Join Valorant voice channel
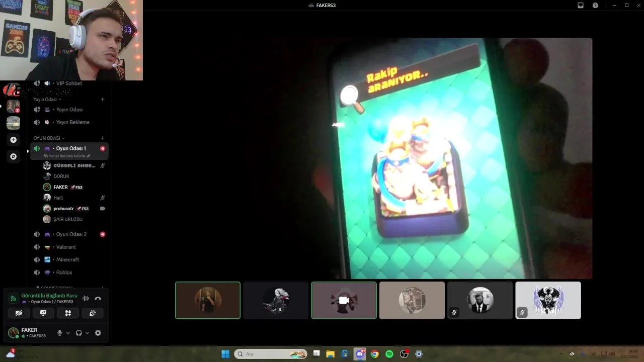This screenshot has width=644, height=362. [69, 247]
